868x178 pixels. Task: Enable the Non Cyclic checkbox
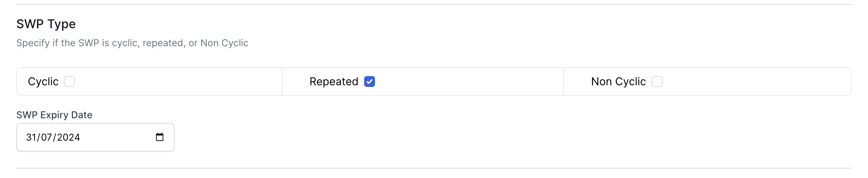click(657, 82)
